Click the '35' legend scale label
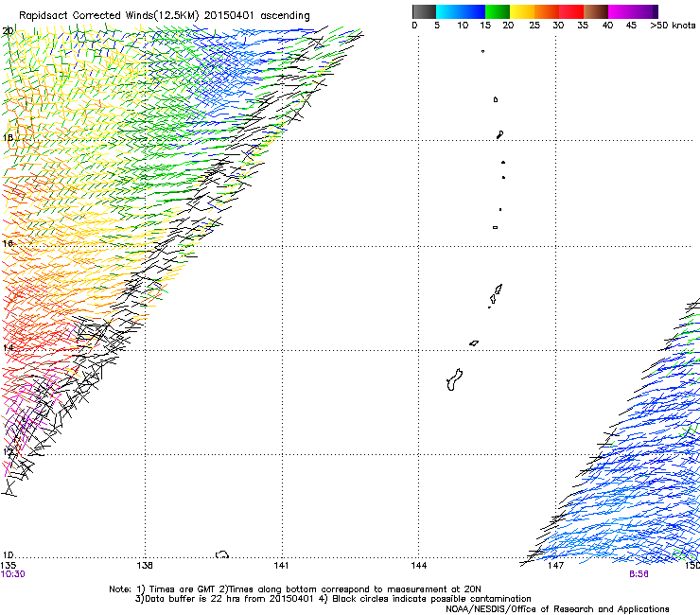Image resolution: width=700 pixels, height=615 pixels. point(583,26)
